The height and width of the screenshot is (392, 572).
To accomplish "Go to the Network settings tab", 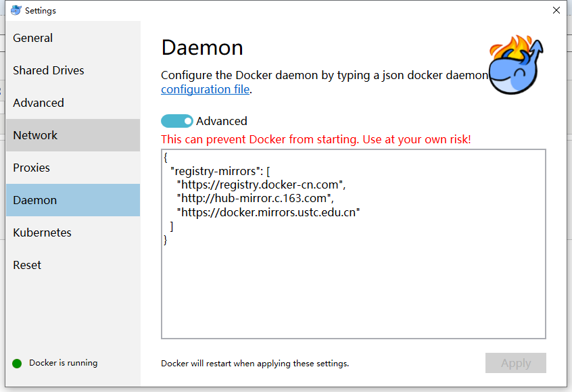I will coord(35,135).
